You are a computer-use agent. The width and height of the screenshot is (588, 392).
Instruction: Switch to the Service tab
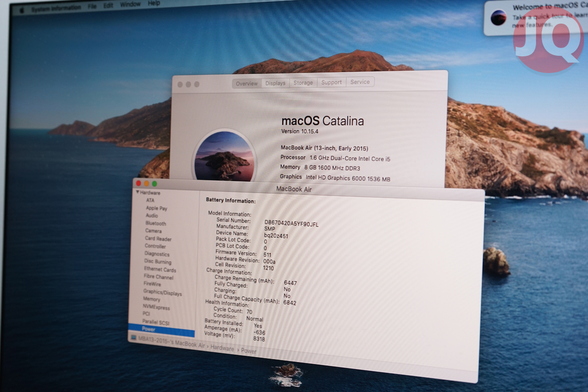point(360,82)
